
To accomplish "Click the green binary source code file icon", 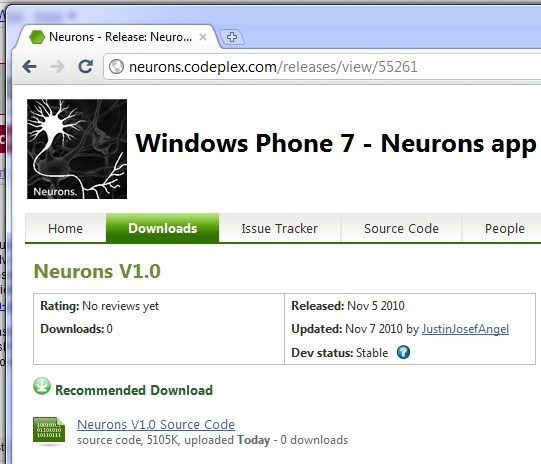I will tap(49, 430).
